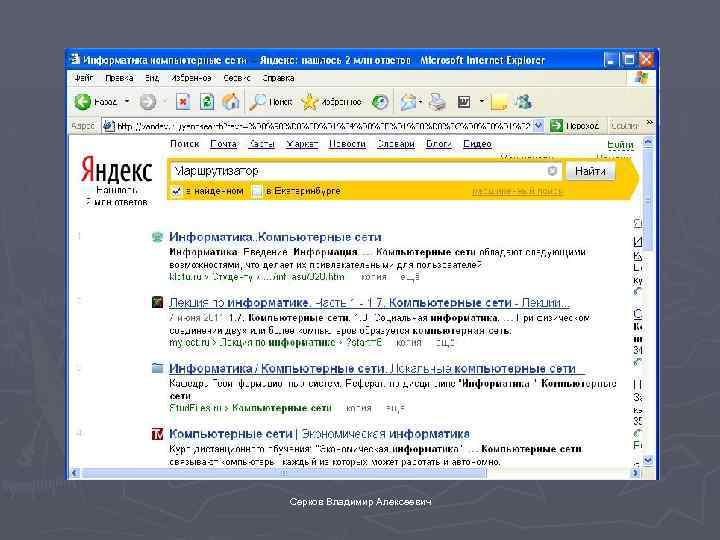Click the horizontal scrollbar right arrow
This screenshot has width=720, height=540.
(x=636, y=472)
